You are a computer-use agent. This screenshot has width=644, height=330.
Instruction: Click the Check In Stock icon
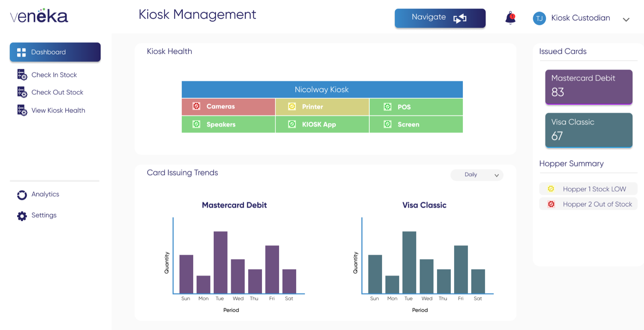[x=22, y=75]
